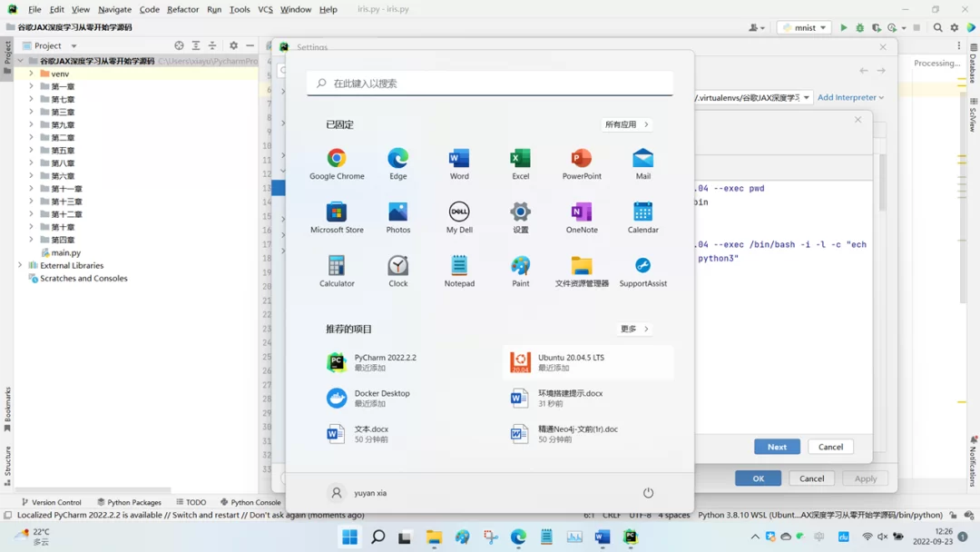The width and height of the screenshot is (980, 552).
Task: Click Next in interpreter dialog
Action: point(777,447)
